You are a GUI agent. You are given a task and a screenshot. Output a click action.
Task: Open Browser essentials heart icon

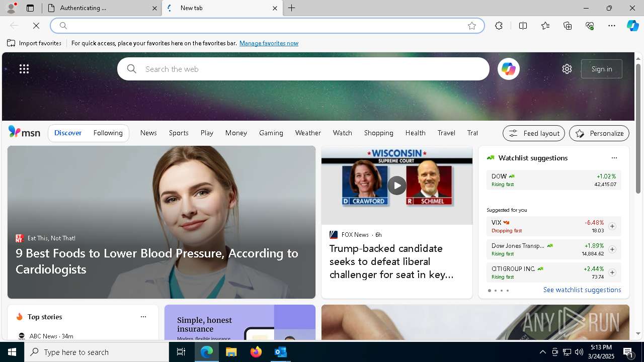590,26
